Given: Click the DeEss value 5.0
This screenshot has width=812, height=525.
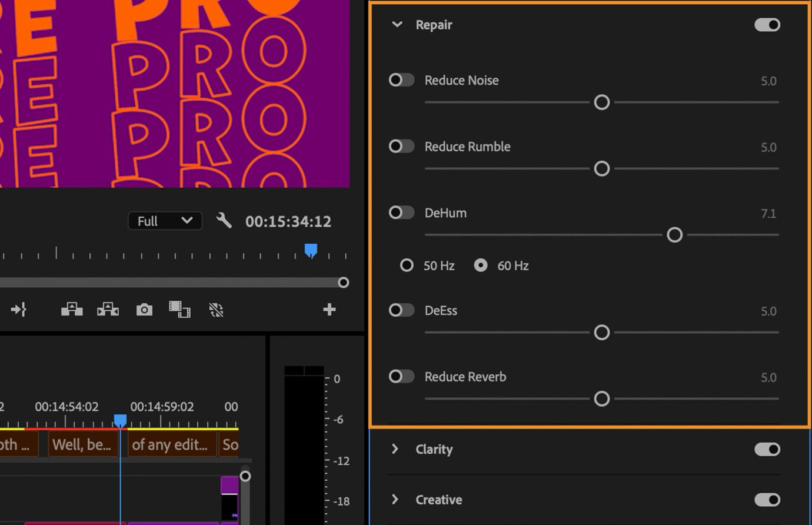Looking at the screenshot, I should tap(768, 311).
